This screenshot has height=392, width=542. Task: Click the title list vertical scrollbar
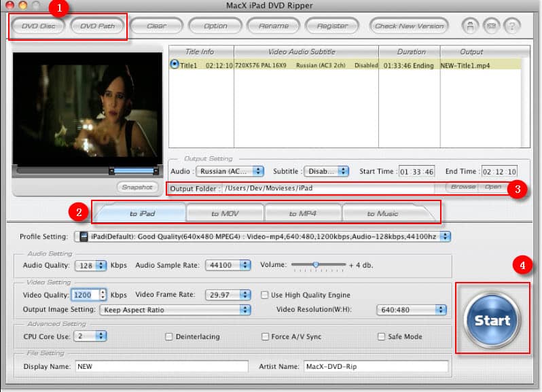pyautogui.click(x=526, y=103)
